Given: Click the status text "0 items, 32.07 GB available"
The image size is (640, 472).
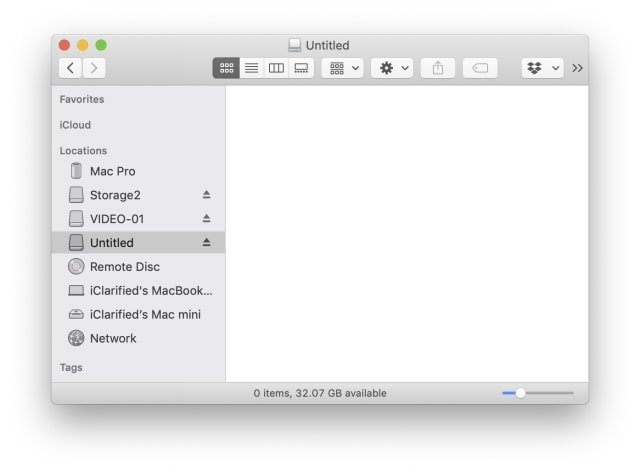Looking at the screenshot, I should click(320, 393).
